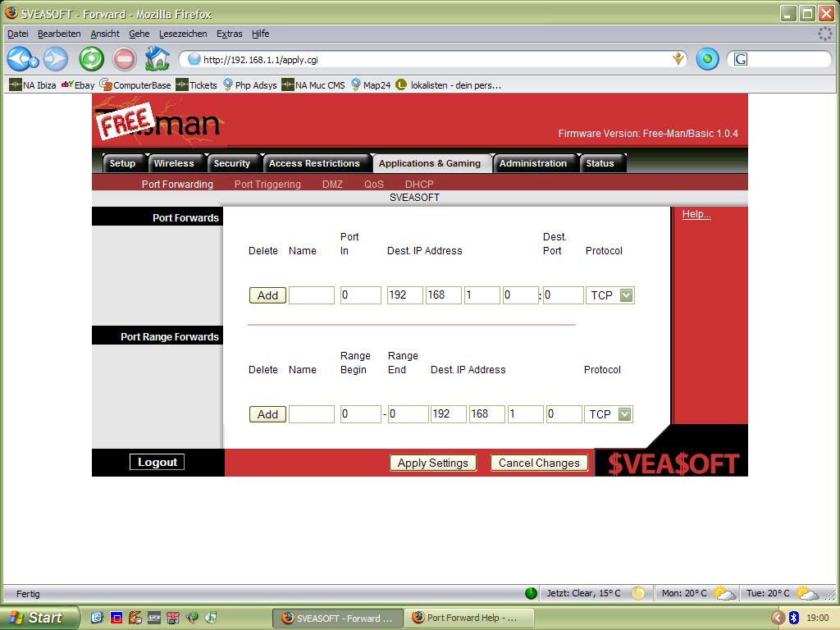840x630 pixels.
Task: Focus the Port In field
Action: [x=361, y=295]
